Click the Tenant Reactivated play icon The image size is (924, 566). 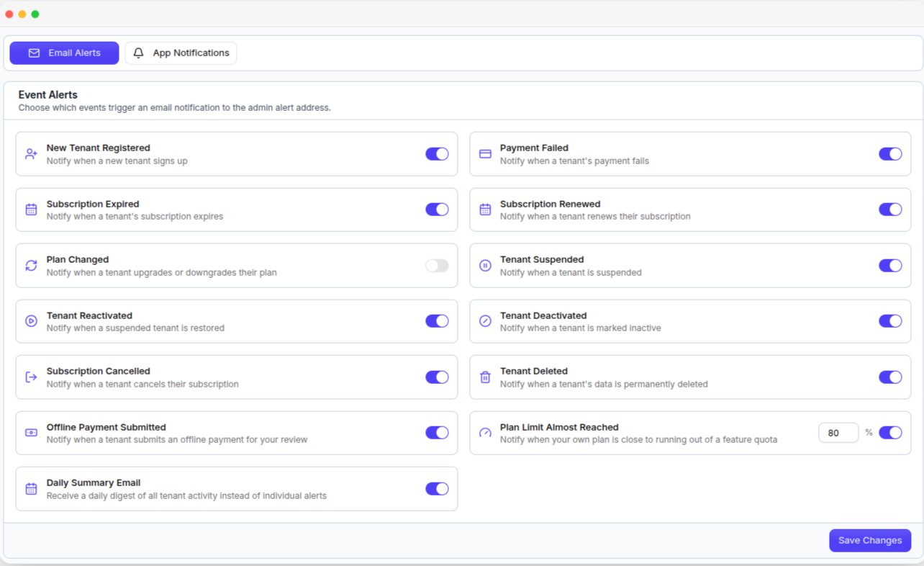pos(31,321)
